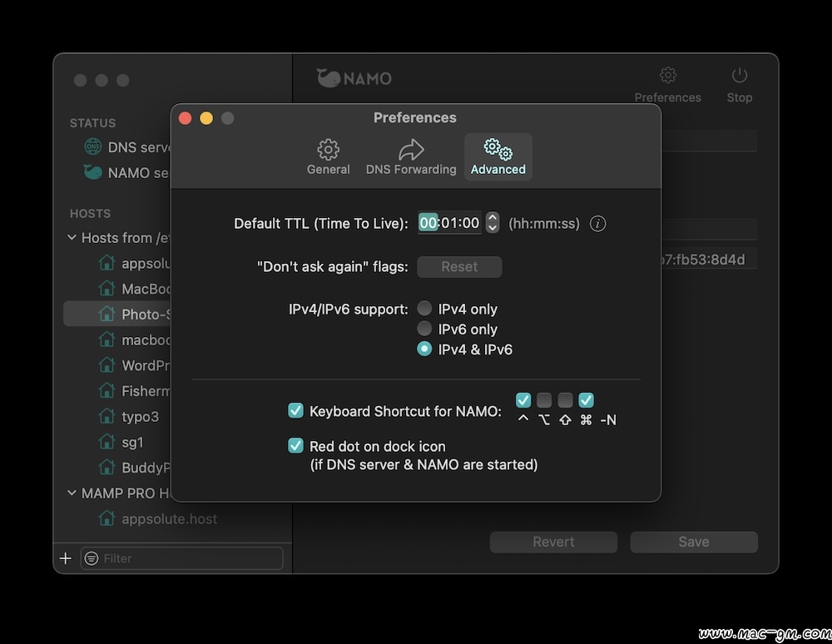
Task: Click the Revert button in main window
Action: coord(553,542)
